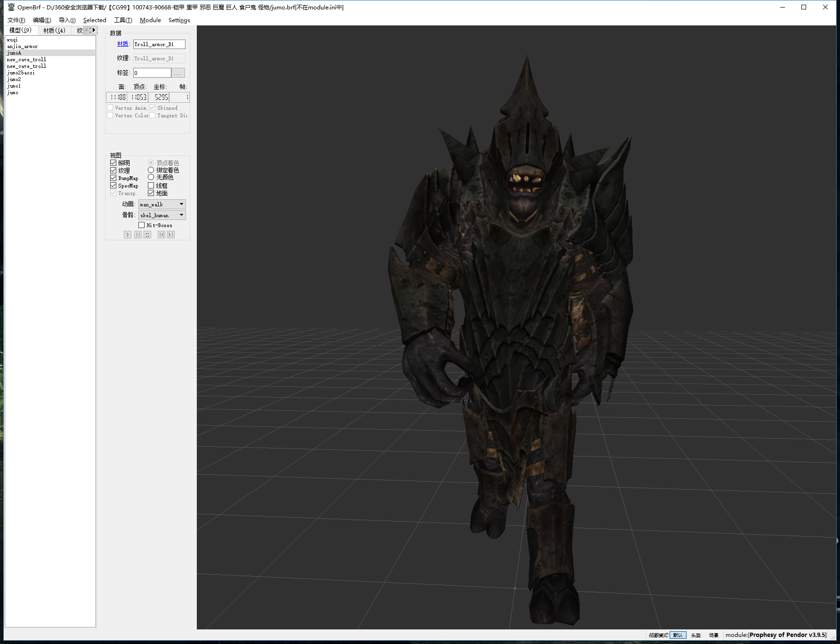Click the '...' button beside 标签 field
840x644 pixels.
click(178, 73)
